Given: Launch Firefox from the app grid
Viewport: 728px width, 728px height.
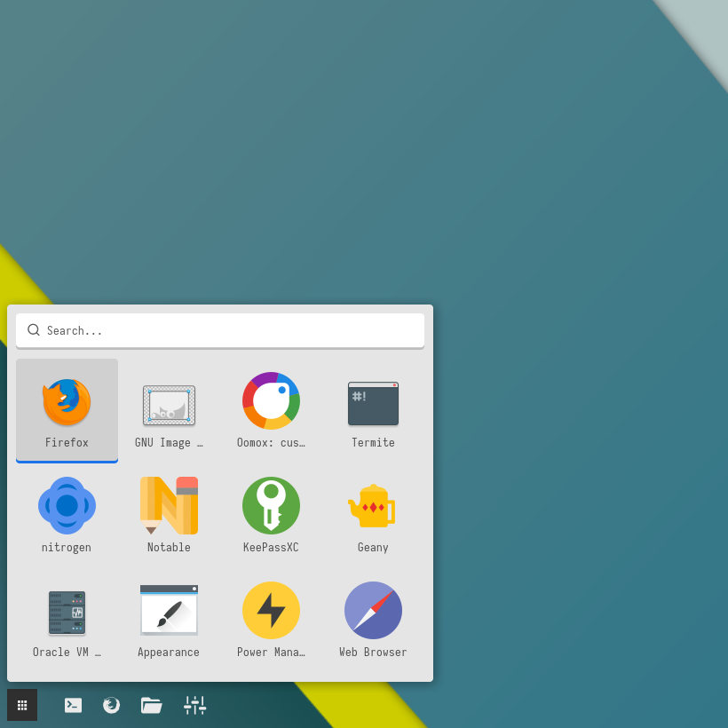Looking at the screenshot, I should [67, 402].
